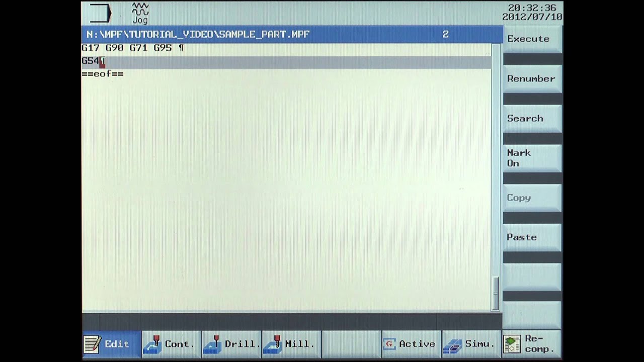Screen dimensions: 644x362
Task: Click the Mark On softkey
Action: [x=532, y=158]
